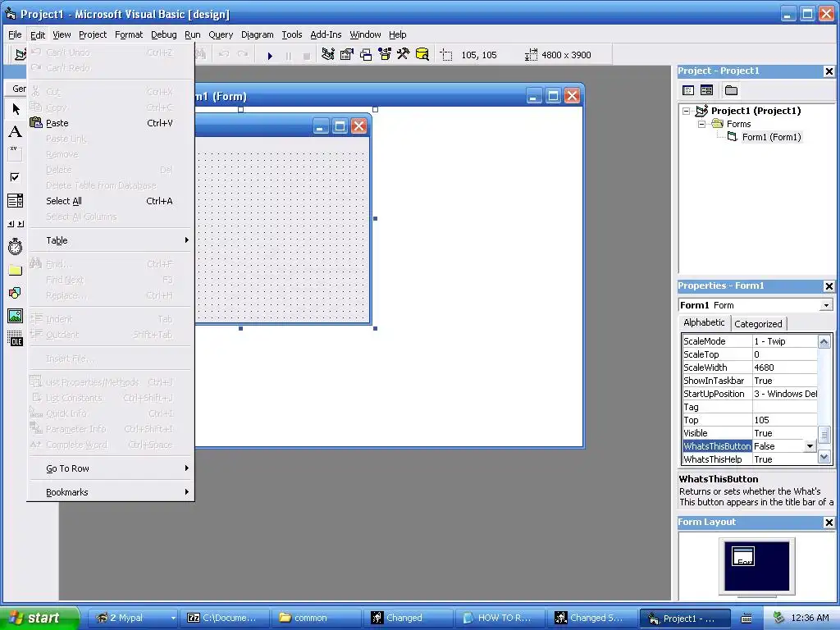The image size is (840, 630).
Task: Select the Frame tool in toolbox
Action: (16, 153)
